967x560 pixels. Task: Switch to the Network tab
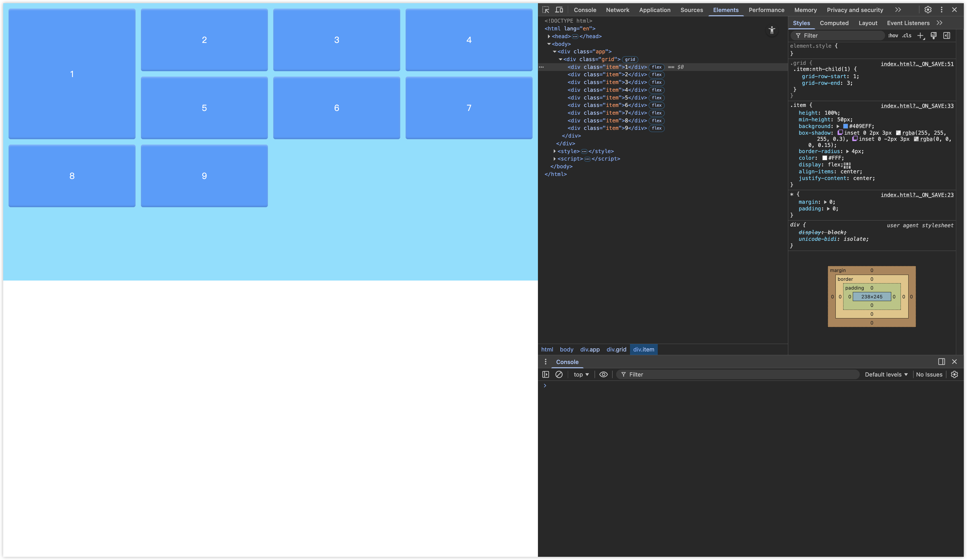pyautogui.click(x=617, y=10)
